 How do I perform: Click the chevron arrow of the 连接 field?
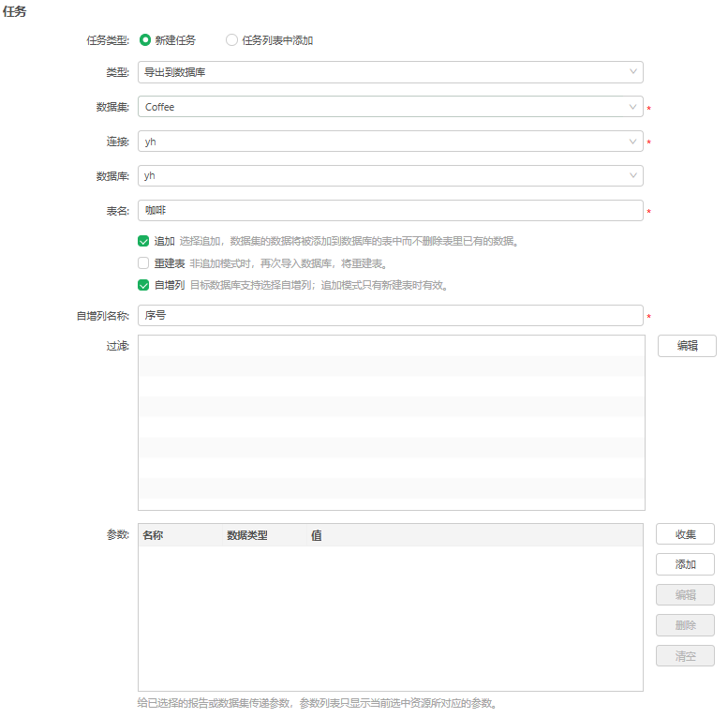[x=632, y=142]
